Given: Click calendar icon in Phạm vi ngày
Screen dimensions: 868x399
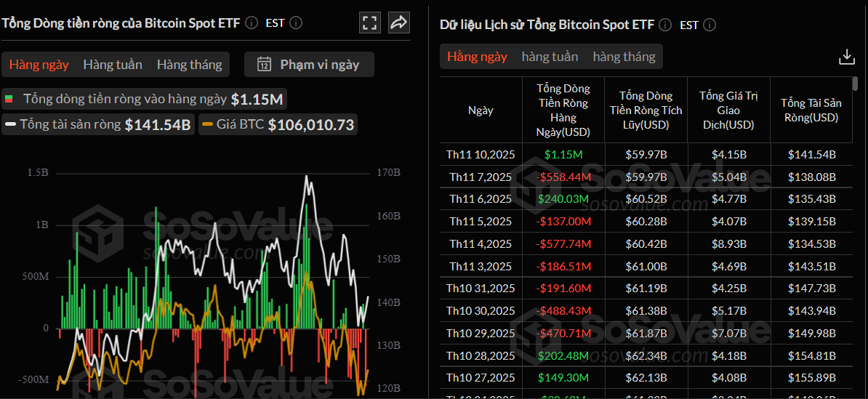Looking at the screenshot, I should click(265, 65).
